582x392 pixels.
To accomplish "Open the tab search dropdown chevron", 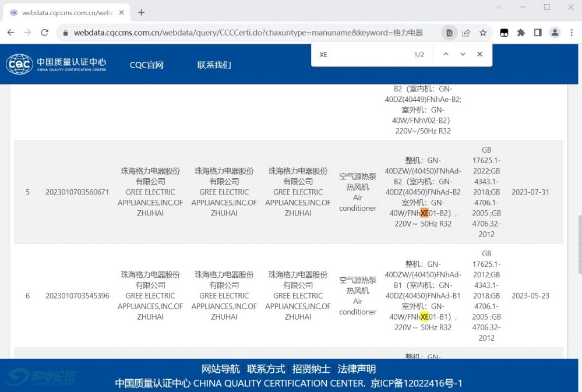I will click(499, 7).
